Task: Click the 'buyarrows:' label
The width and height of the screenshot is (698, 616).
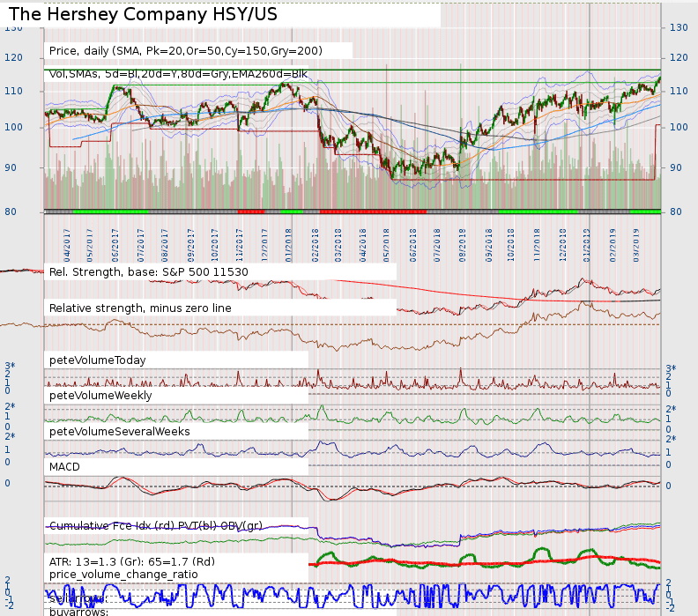Action: pyautogui.click(x=78, y=612)
